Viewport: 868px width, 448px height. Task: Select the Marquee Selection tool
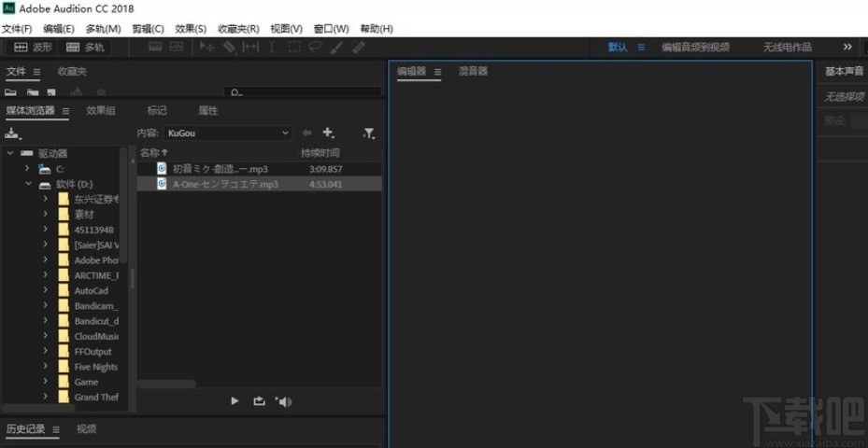pyautogui.click(x=294, y=48)
